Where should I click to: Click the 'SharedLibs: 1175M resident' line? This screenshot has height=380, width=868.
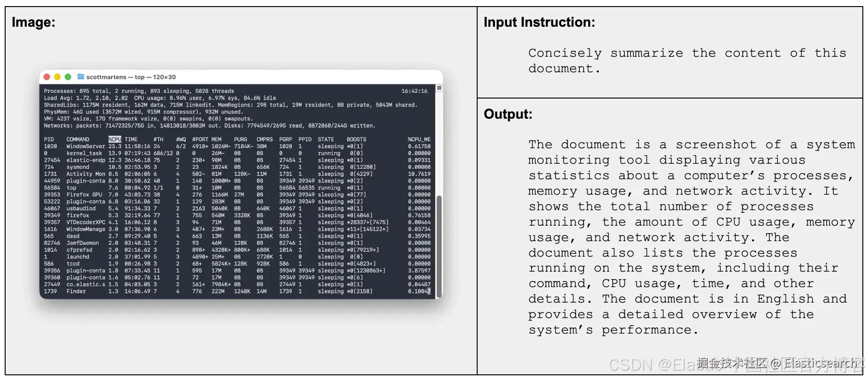pos(230,105)
